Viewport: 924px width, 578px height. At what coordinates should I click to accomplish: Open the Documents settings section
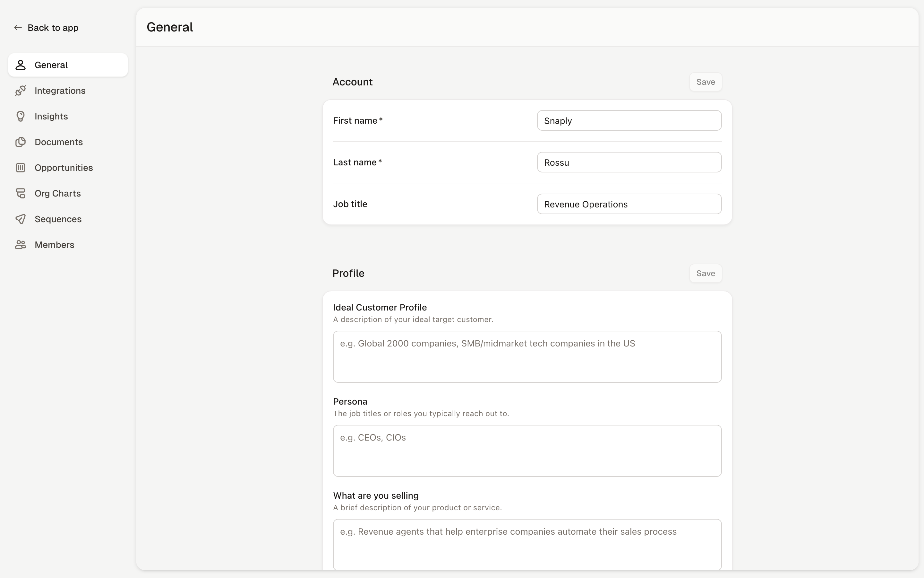click(68, 142)
